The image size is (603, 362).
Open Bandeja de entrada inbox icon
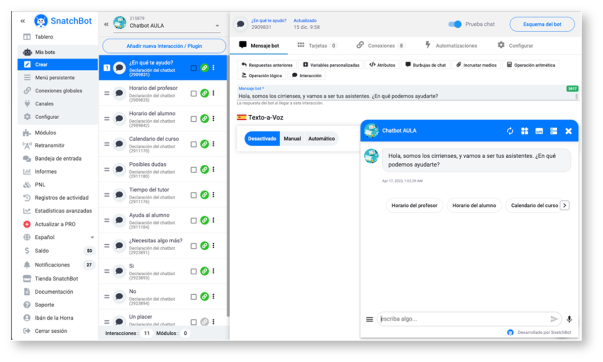tap(27, 158)
